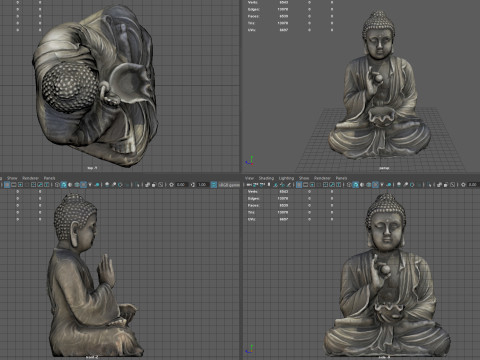Toggle wireframe on shaded in side view
The width and height of the screenshot is (480, 360).
77,185
